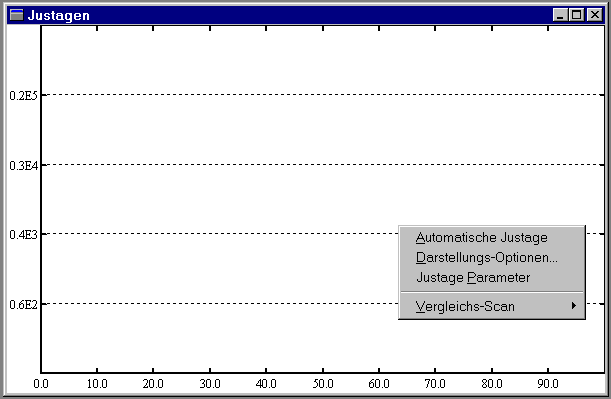Click the 0.4E3 y-axis label
Screen dimensions: 611x399
coord(23,235)
